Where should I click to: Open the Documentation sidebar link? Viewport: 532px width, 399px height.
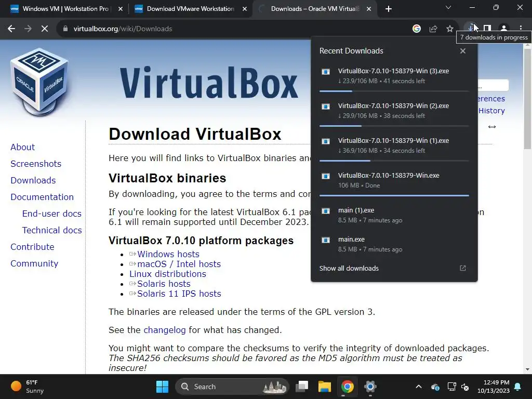(x=42, y=197)
